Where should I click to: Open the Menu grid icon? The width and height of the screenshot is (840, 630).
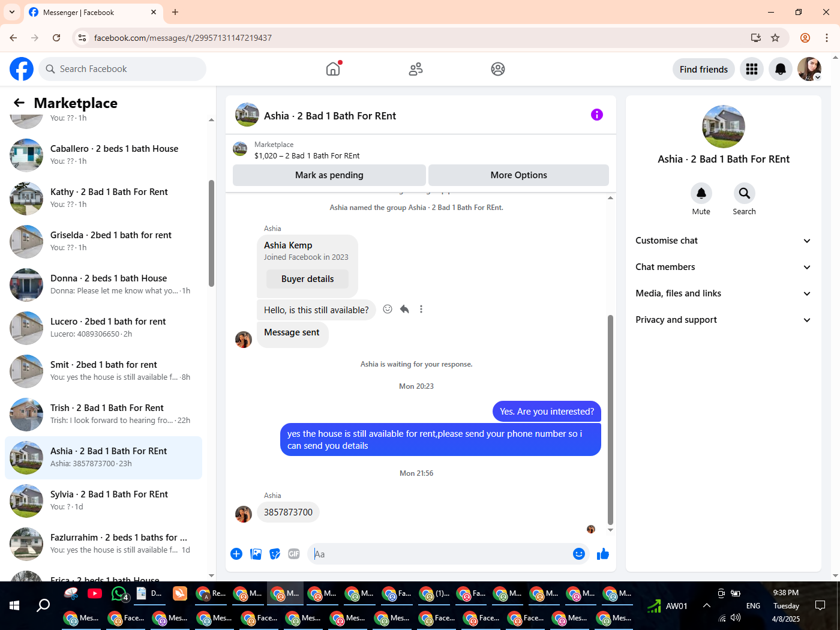(x=752, y=69)
